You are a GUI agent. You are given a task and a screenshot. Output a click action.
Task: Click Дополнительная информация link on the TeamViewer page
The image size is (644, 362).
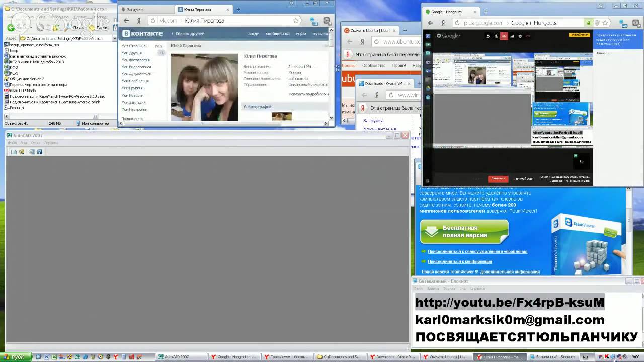[x=510, y=271]
